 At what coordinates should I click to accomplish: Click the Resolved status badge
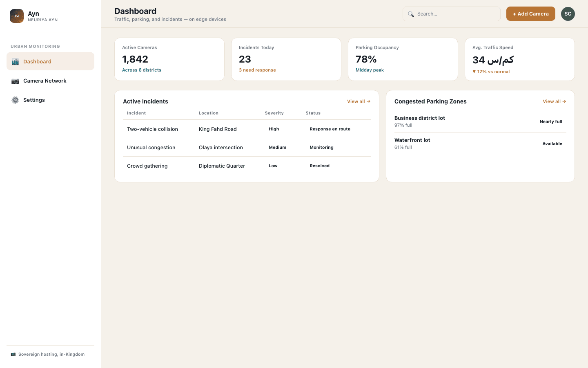click(x=320, y=166)
